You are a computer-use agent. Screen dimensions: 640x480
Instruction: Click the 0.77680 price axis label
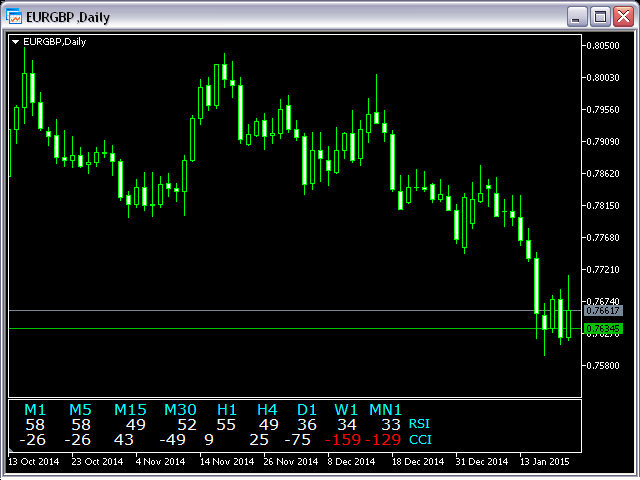coord(603,238)
